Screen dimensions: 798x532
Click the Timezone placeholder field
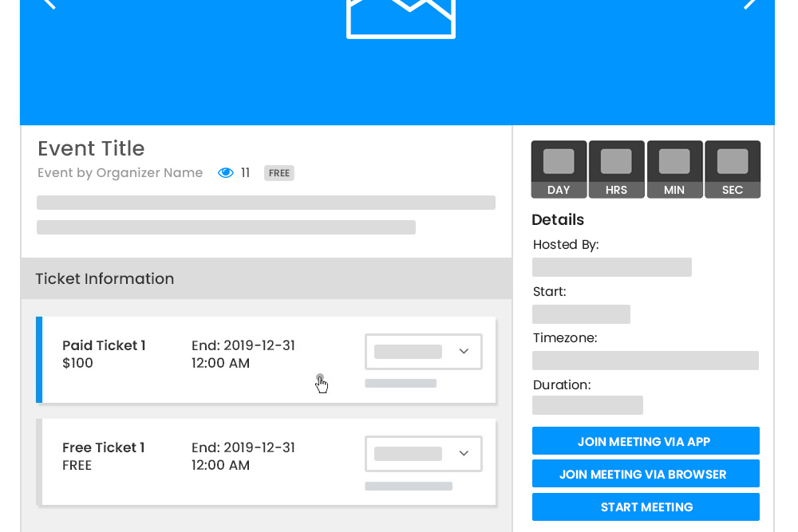click(645, 361)
